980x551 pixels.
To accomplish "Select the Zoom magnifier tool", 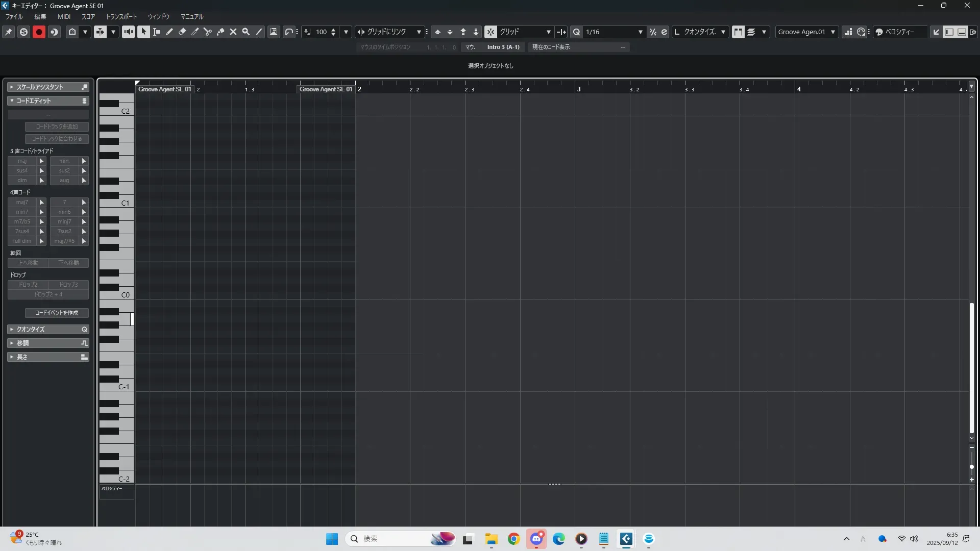I will pyautogui.click(x=246, y=32).
